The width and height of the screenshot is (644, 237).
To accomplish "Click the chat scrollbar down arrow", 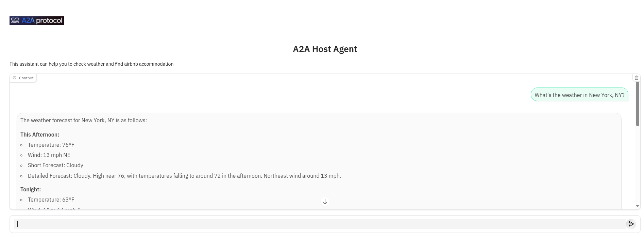I will pyautogui.click(x=638, y=206).
